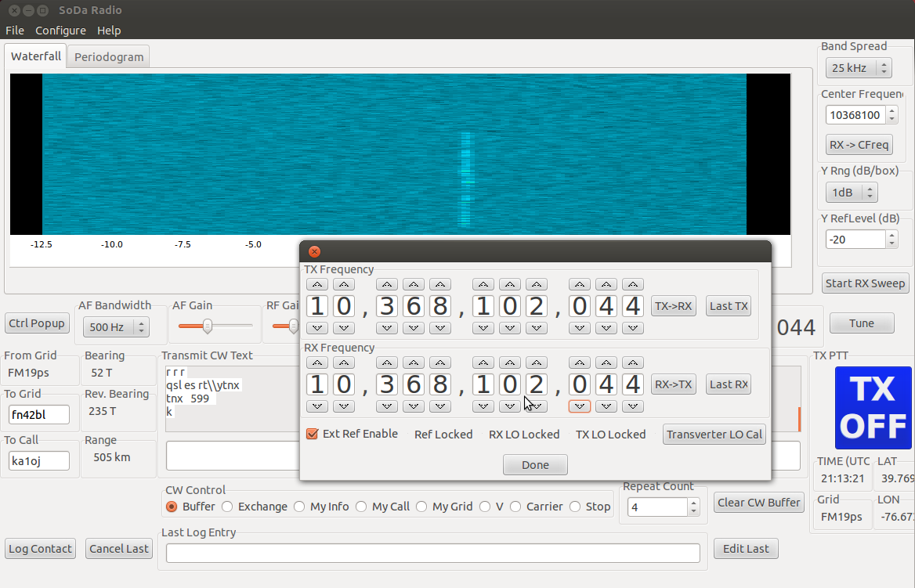Select the Carrier radio option
Viewport: 915px width, 588px height.
coord(515,507)
